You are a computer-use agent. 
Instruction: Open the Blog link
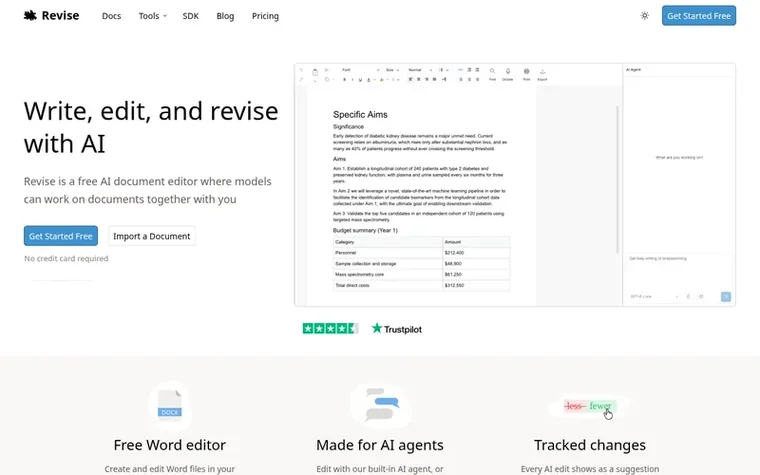pos(225,16)
